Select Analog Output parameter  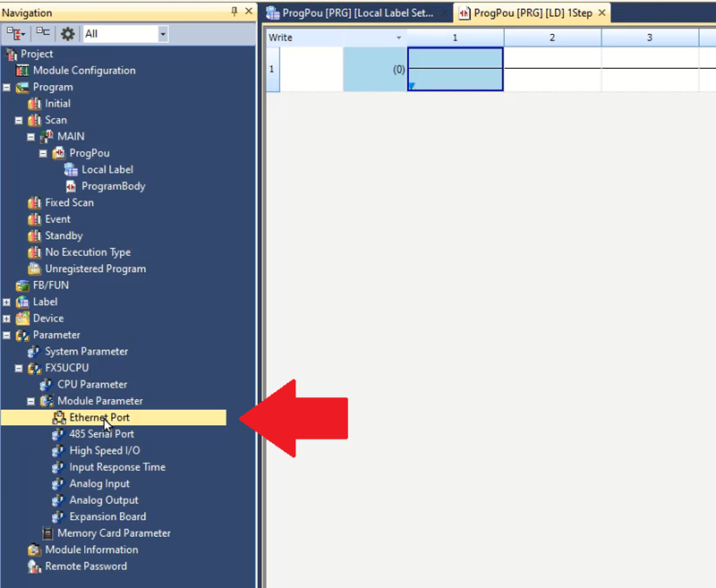coord(104,500)
